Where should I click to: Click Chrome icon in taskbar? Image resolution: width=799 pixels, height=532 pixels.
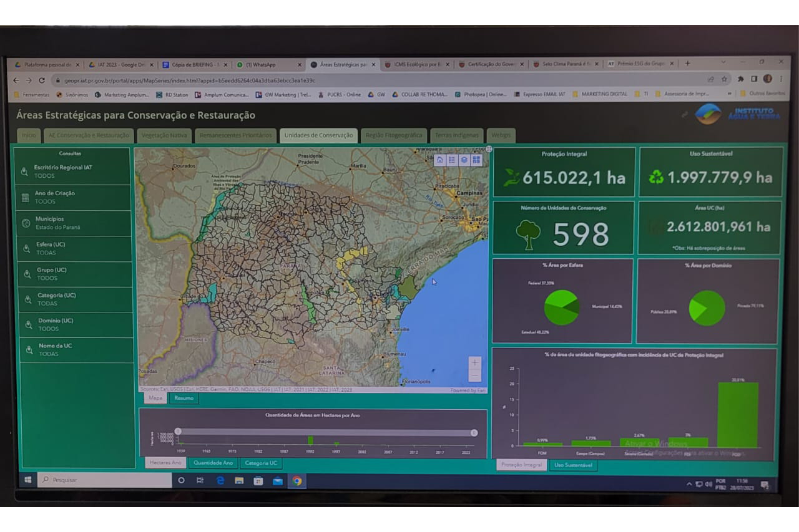[297, 480]
